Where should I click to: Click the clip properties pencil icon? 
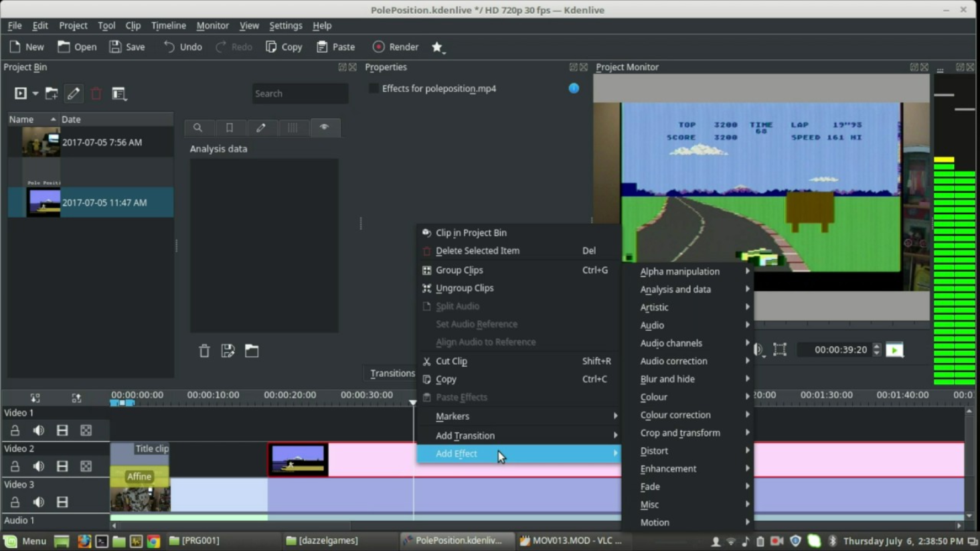pyautogui.click(x=74, y=94)
